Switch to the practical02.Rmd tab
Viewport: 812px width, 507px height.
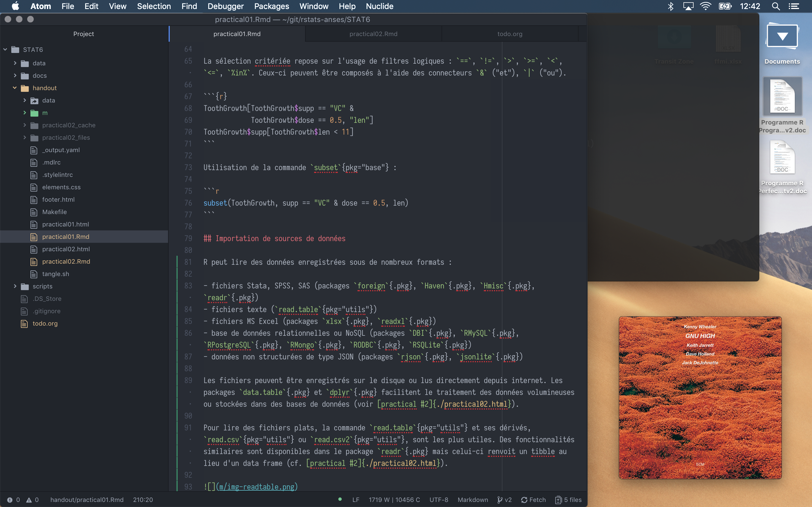pos(373,34)
